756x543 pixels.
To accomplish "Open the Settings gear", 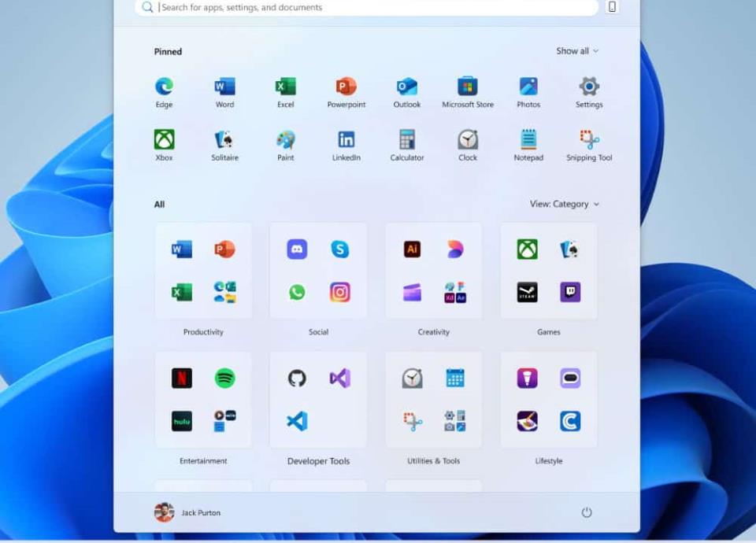I will [x=589, y=87].
